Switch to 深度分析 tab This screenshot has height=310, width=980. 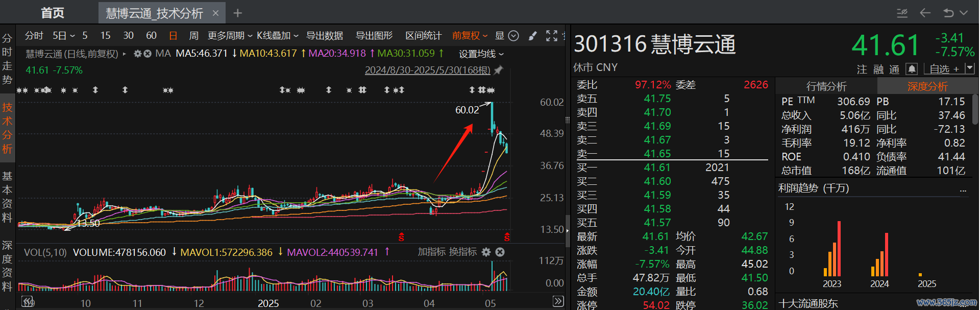pyautogui.click(x=927, y=86)
